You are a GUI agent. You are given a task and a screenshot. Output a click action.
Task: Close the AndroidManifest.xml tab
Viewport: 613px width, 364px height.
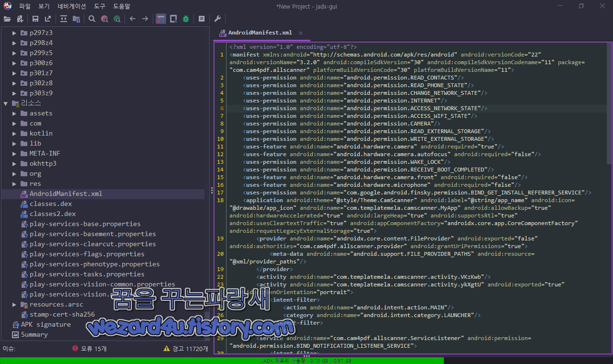(301, 33)
